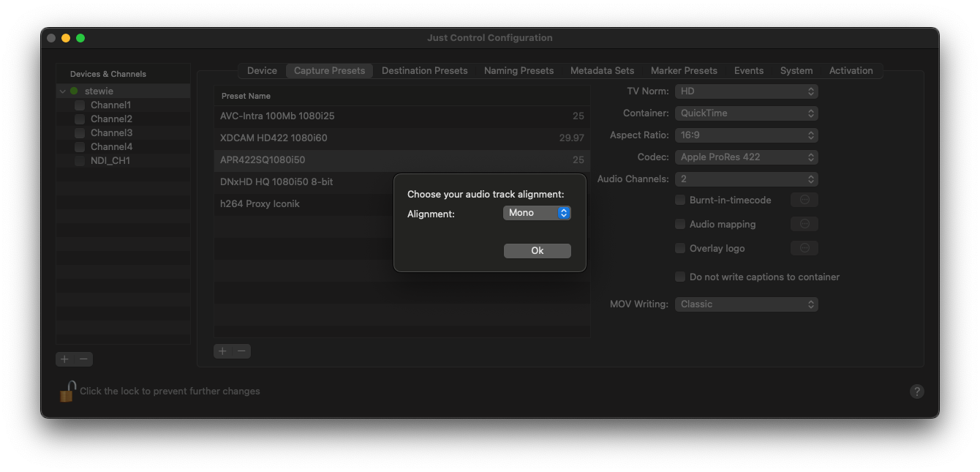Switch to the Capture Presets tab
Viewport: 980px width, 472px height.
click(x=329, y=71)
